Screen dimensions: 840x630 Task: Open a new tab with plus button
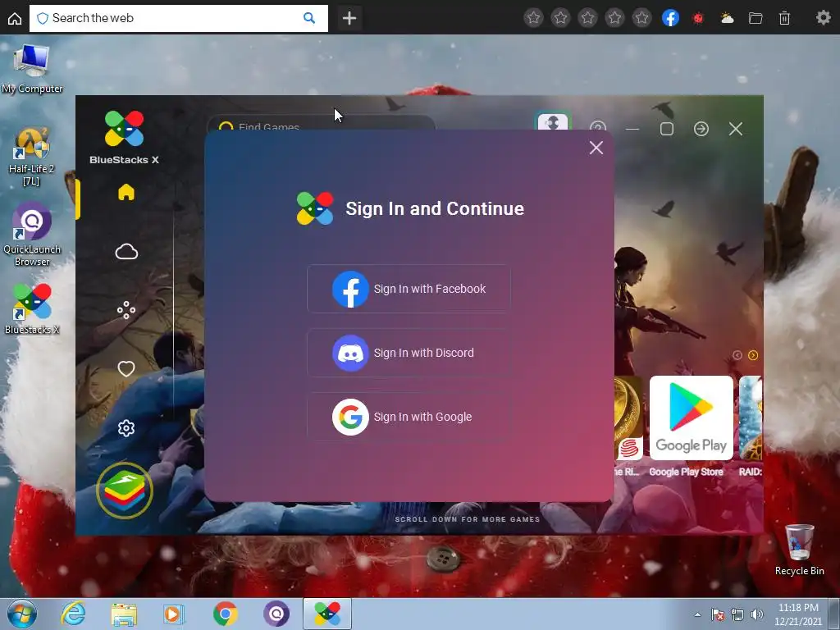[349, 18]
